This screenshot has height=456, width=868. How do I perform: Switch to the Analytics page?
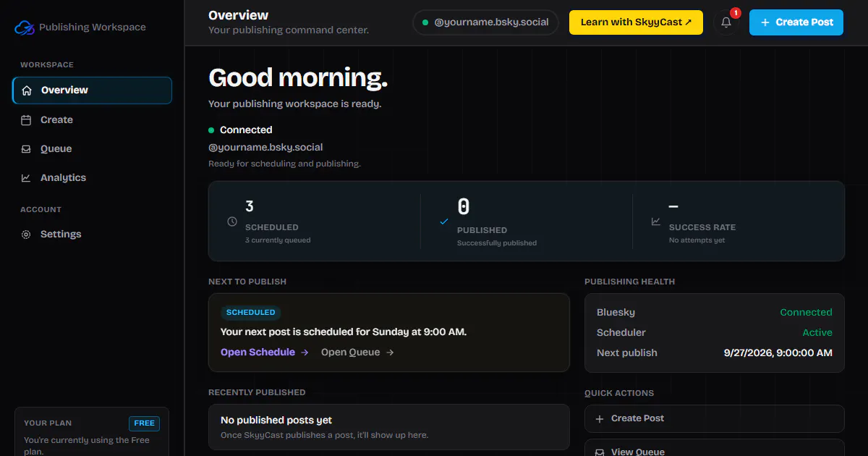coord(92,178)
